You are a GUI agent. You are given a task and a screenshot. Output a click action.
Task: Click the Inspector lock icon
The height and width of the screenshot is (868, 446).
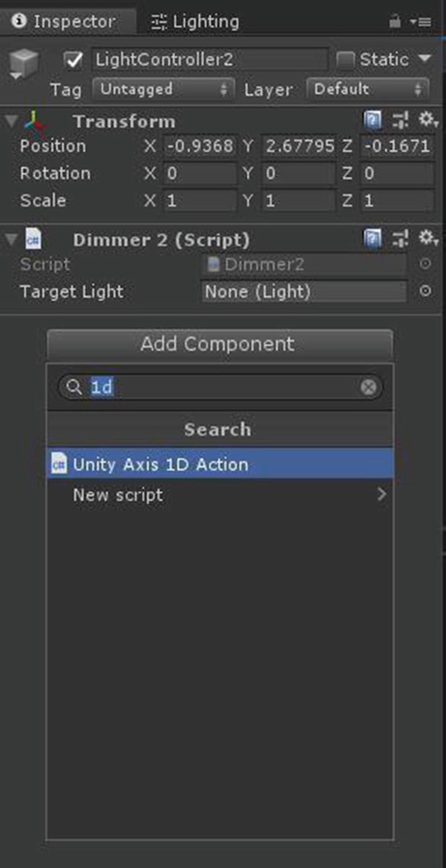[x=394, y=22]
